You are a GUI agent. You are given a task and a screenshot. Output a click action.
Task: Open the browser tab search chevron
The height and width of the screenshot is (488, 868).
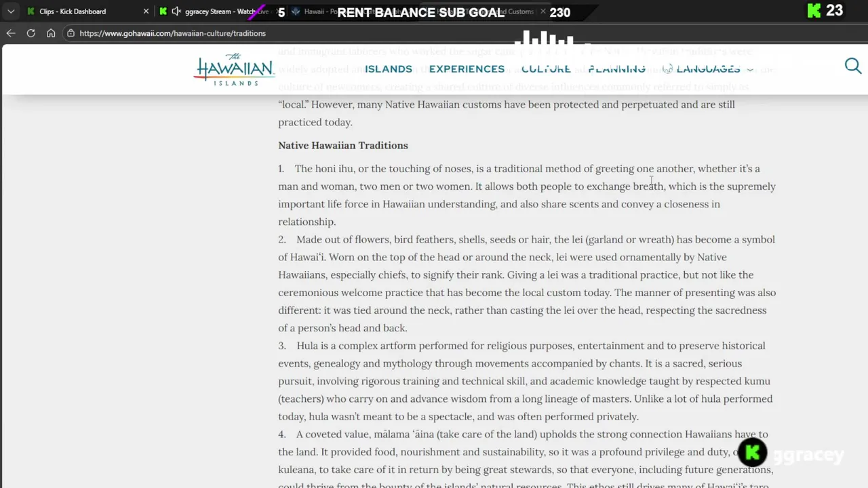pyautogui.click(x=10, y=12)
